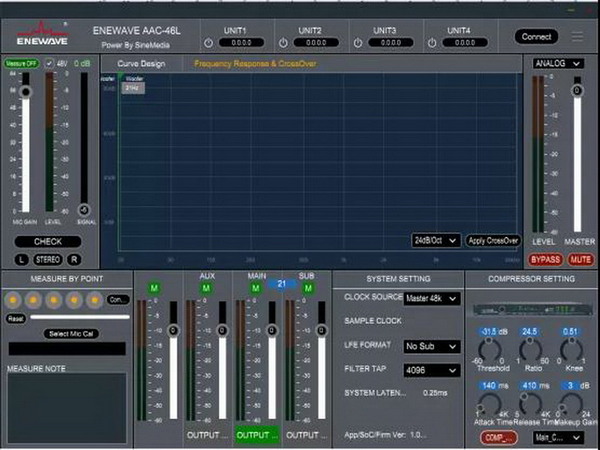
Task: Toggle the Measure OFF switch
Action: pyautogui.click(x=20, y=64)
